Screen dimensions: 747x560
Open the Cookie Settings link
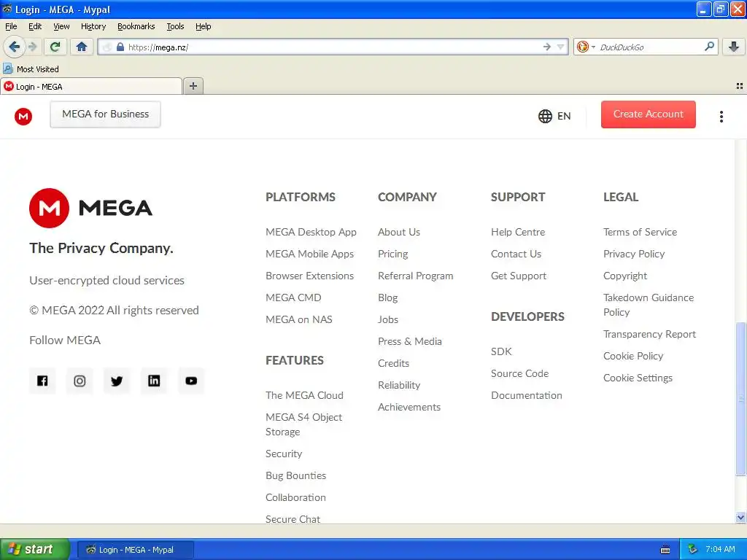(x=638, y=378)
